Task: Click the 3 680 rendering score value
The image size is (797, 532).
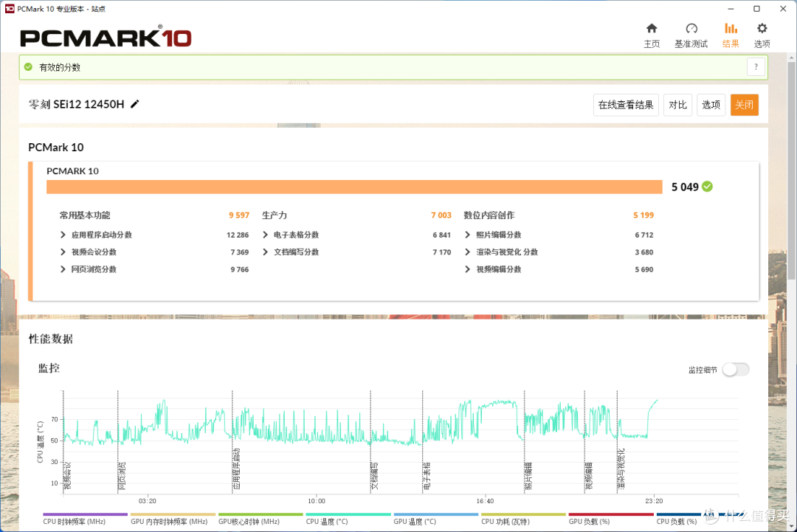Action: 644,252
